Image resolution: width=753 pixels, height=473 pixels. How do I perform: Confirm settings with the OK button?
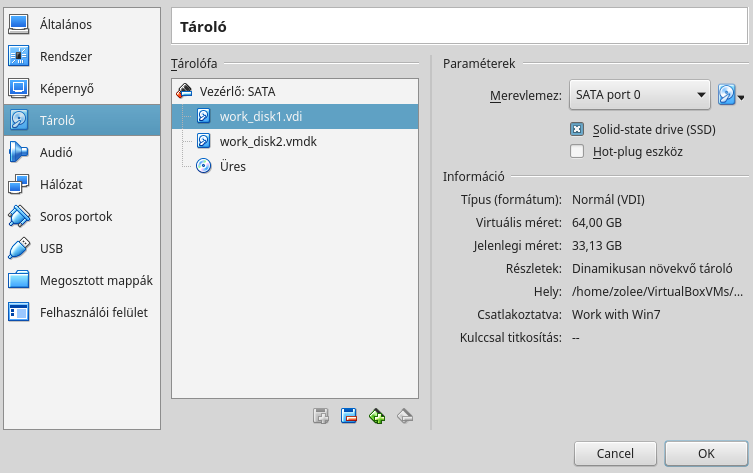click(x=706, y=453)
